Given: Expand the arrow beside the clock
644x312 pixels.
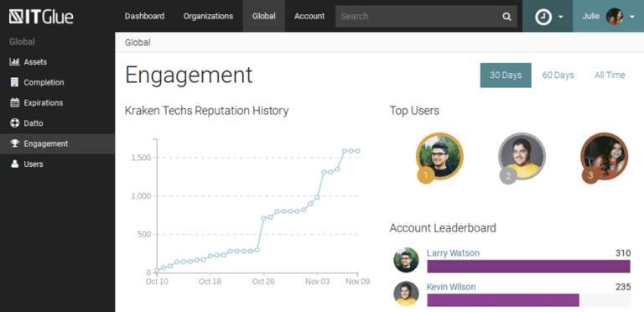Looking at the screenshot, I should [561, 18].
